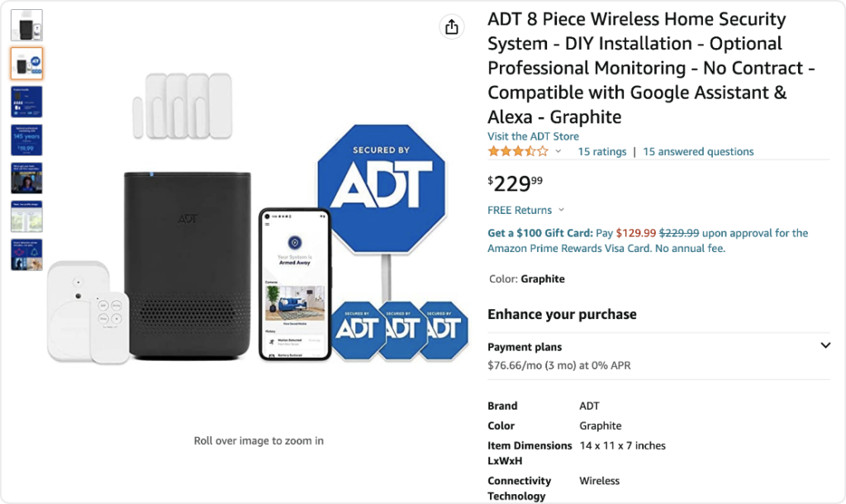Expand the FREE Returns dropdown
The height and width of the screenshot is (504, 846).
(561, 210)
